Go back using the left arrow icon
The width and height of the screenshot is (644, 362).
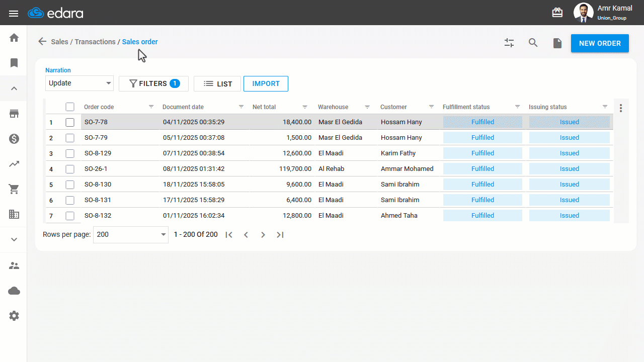[x=42, y=42]
